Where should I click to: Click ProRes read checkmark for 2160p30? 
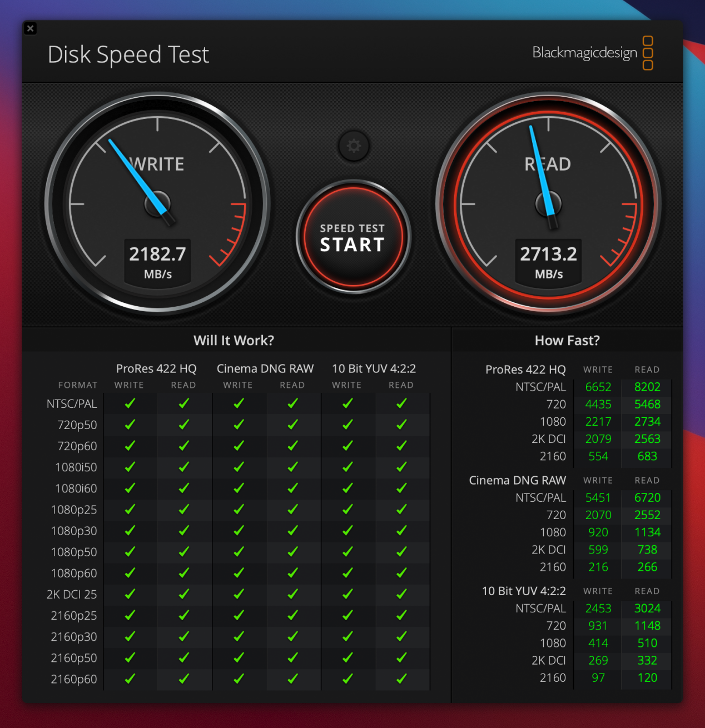(x=184, y=636)
